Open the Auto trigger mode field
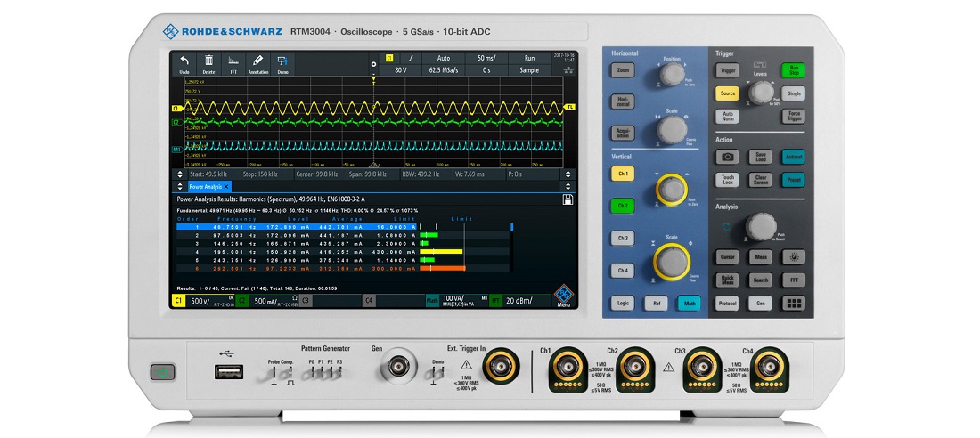This screenshot has width=980, height=438. pyautogui.click(x=443, y=58)
